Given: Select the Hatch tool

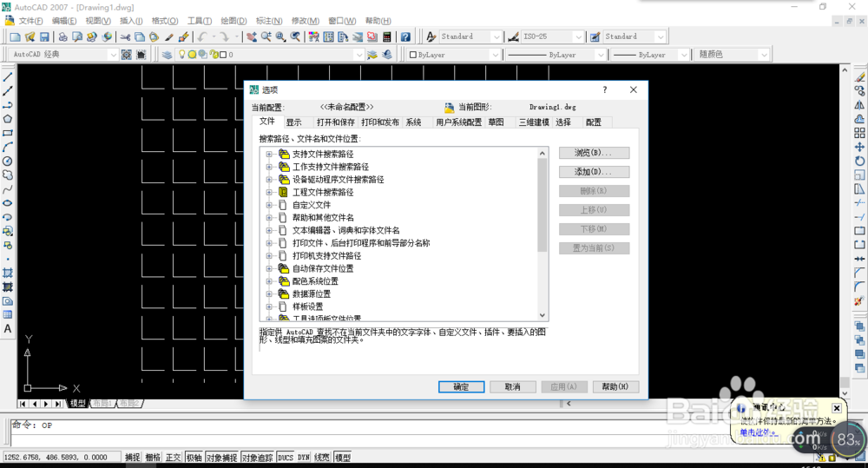Looking at the screenshot, I should click(x=8, y=273).
